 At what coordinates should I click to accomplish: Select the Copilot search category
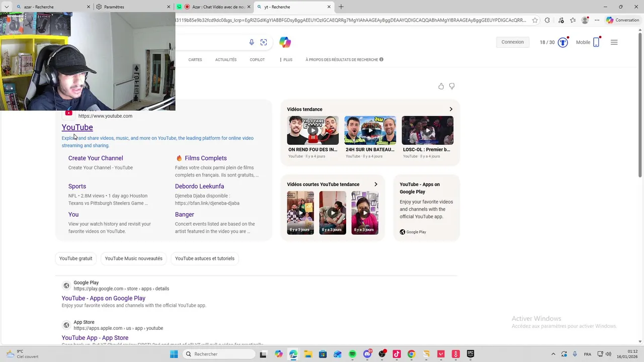point(257,59)
